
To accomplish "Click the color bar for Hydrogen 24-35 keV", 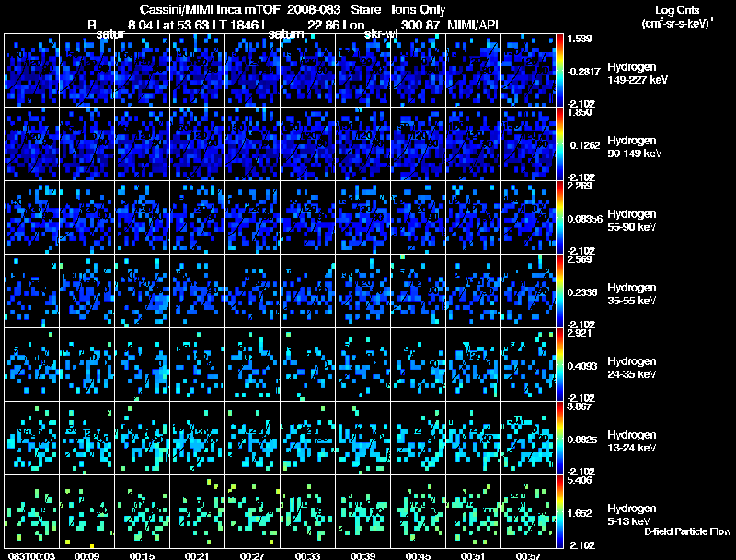I will pos(559,365).
